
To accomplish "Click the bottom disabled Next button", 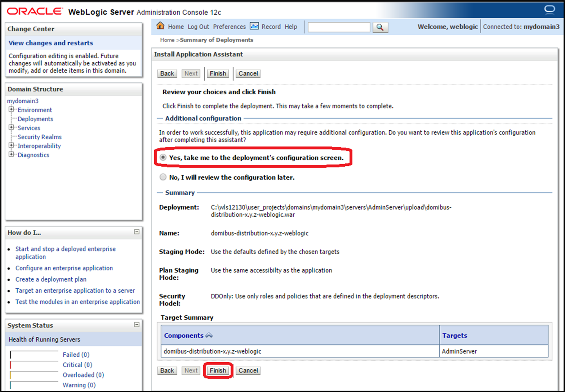I will (191, 370).
